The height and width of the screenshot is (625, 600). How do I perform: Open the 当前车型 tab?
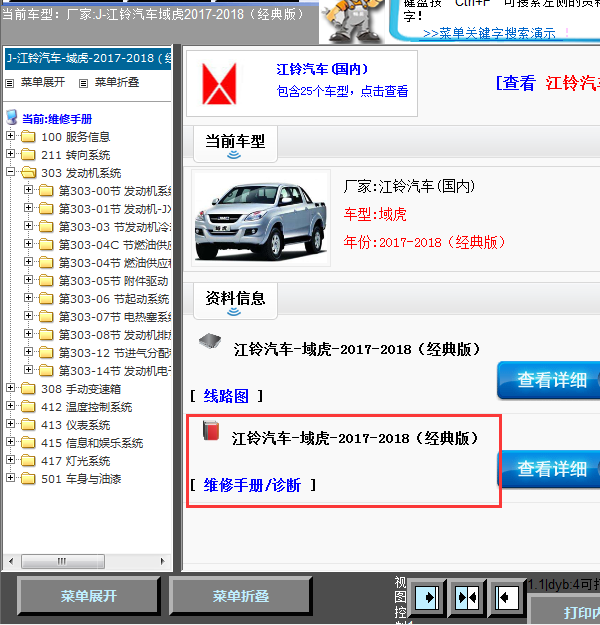click(235, 144)
